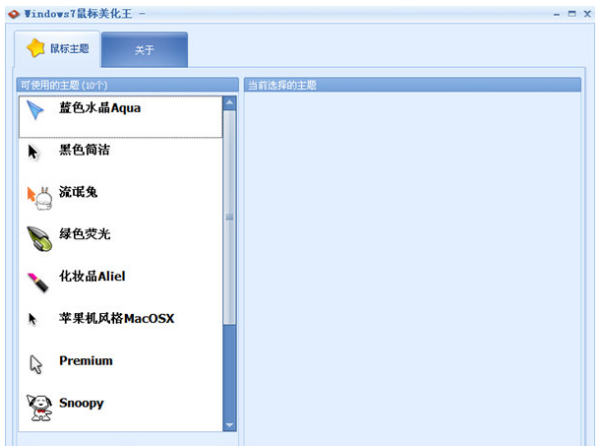Maximize the Windows7鼠标美化王 window

572,14
